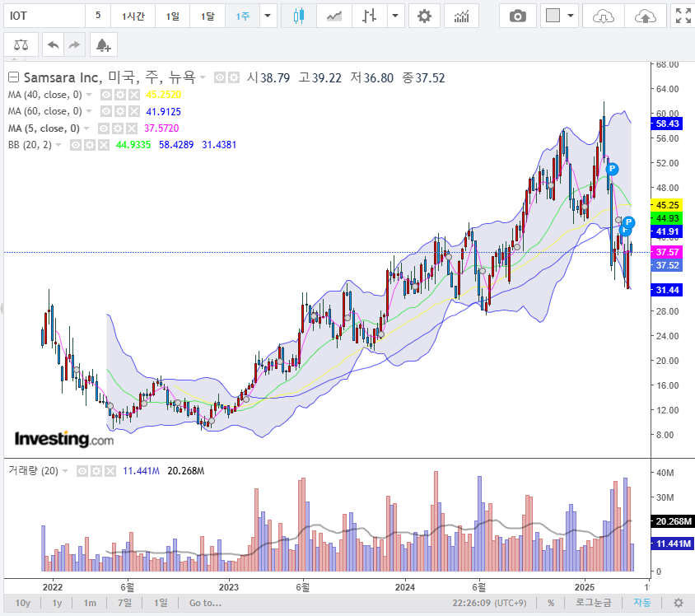Open settings for MA (5, close, 0)
Image resolution: width=695 pixels, height=616 pixels.
coord(118,128)
